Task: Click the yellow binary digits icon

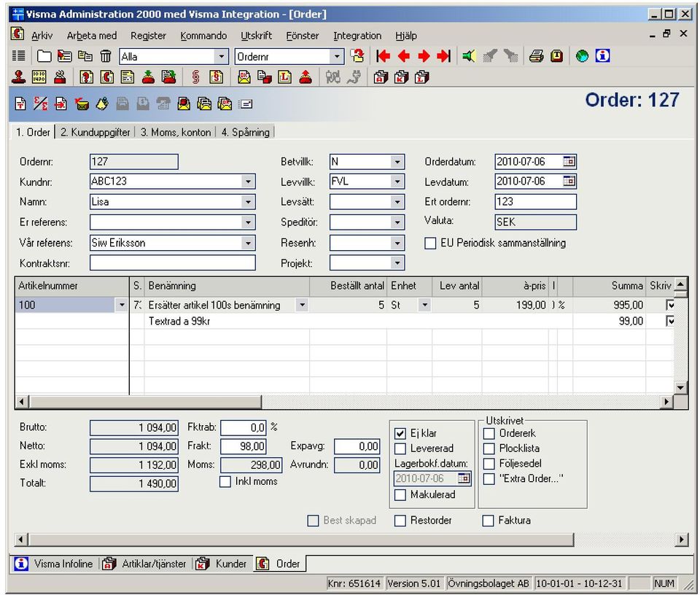Action: pos(39,77)
